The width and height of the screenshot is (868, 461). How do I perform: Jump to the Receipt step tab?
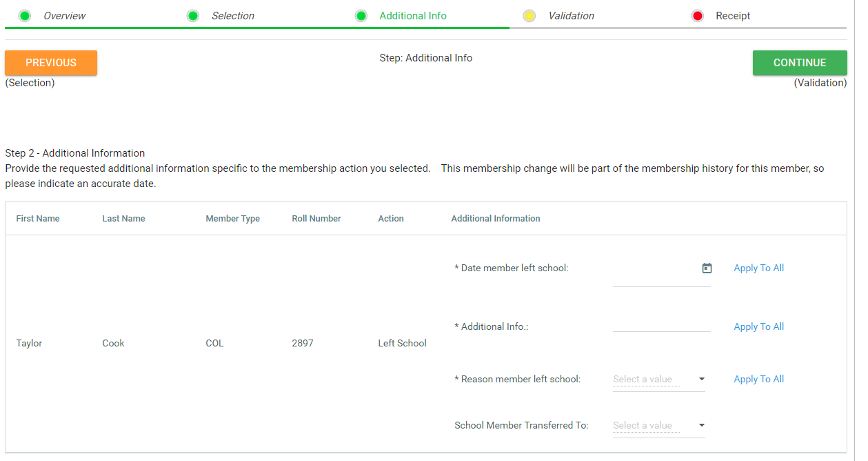(x=733, y=16)
